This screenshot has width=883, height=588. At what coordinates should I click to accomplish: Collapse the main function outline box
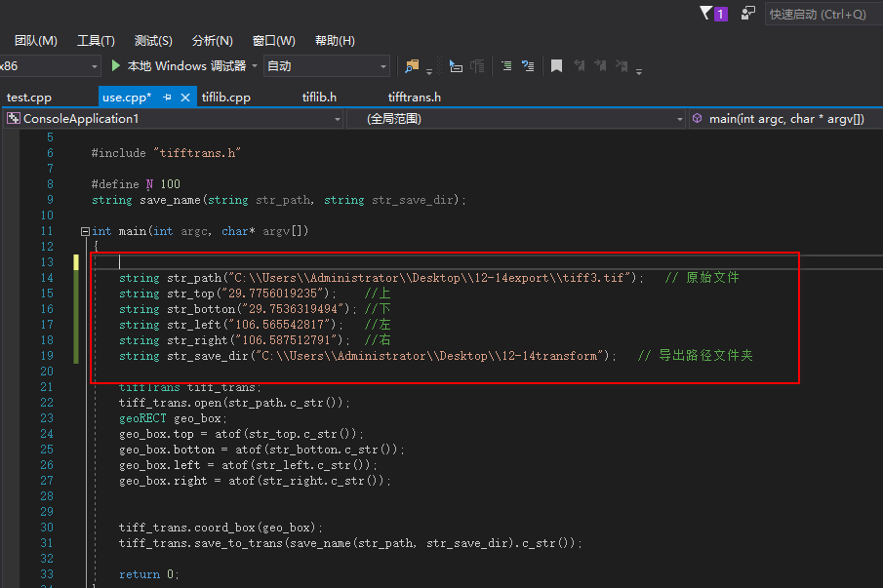tap(85, 231)
